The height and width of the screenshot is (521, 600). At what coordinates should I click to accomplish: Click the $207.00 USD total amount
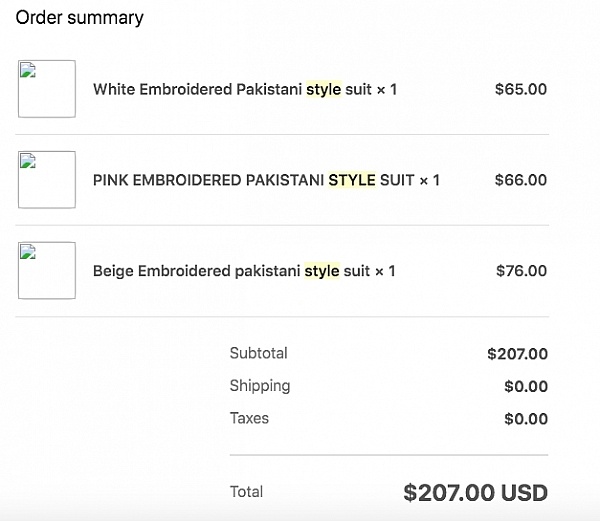pos(476,493)
